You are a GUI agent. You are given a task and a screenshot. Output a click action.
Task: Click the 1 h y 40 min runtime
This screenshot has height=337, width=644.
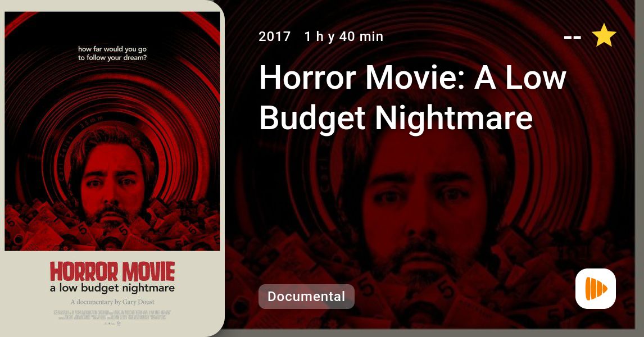coord(344,37)
